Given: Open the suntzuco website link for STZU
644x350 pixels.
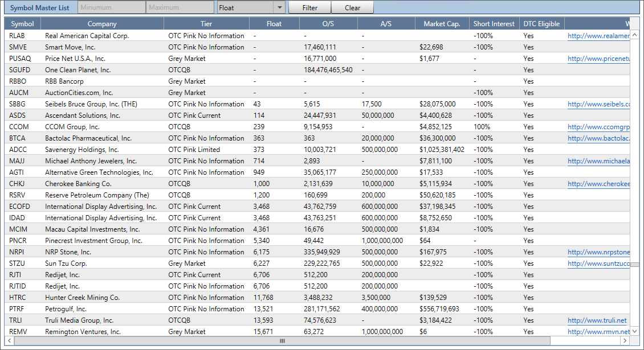Looking at the screenshot, I should (x=598, y=263).
